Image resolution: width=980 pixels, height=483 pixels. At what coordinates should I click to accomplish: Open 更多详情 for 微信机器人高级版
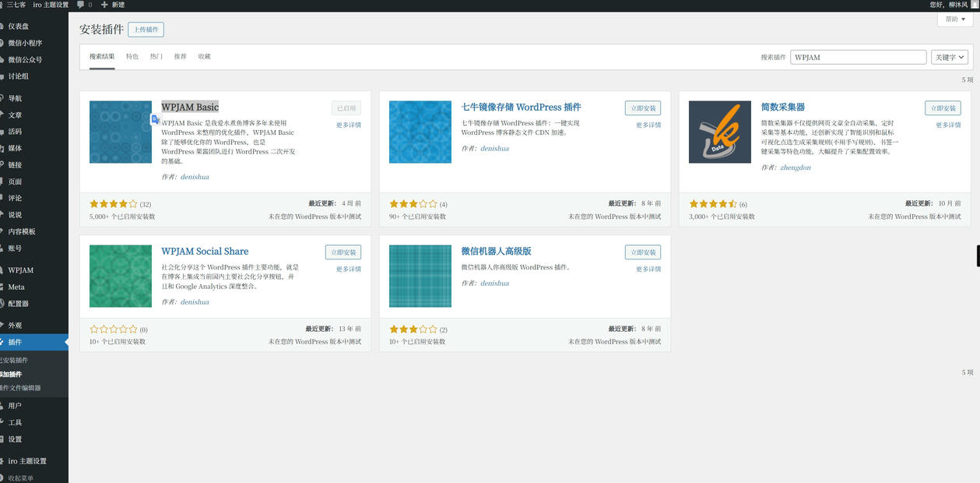click(x=648, y=269)
